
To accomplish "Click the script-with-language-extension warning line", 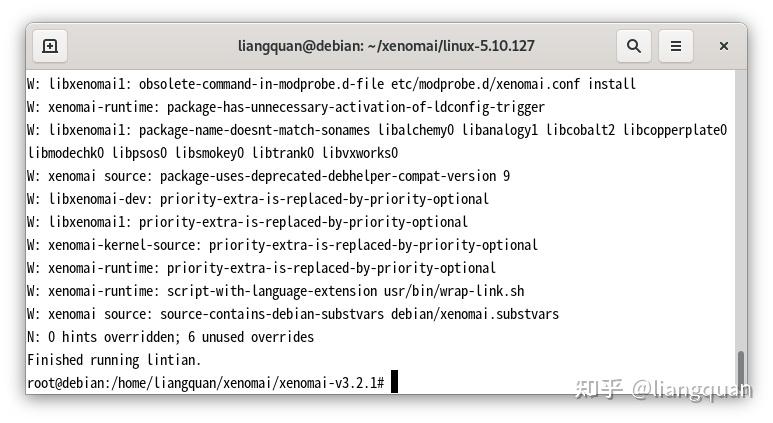I will click(x=275, y=291).
